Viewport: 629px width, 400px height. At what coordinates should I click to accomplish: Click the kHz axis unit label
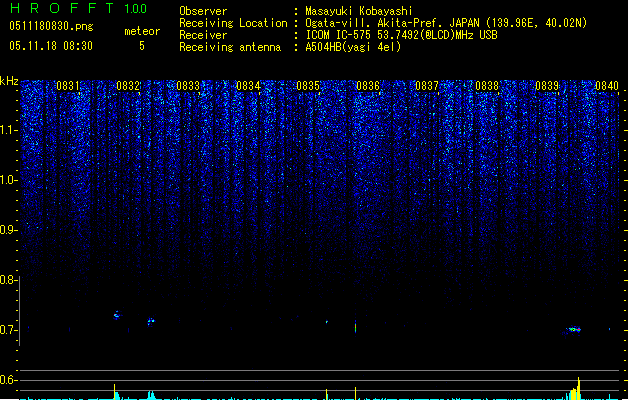pyautogui.click(x=9, y=81)
